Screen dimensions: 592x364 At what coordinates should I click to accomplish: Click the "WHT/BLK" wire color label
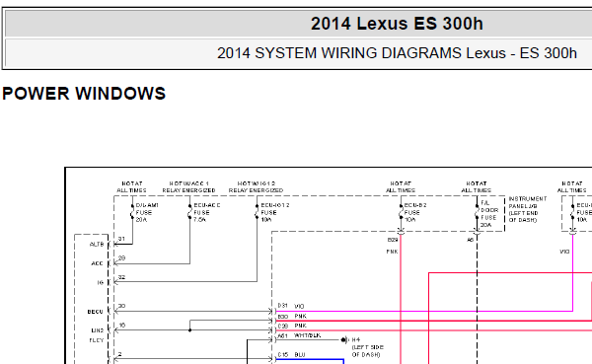click(x=308, y=335)
